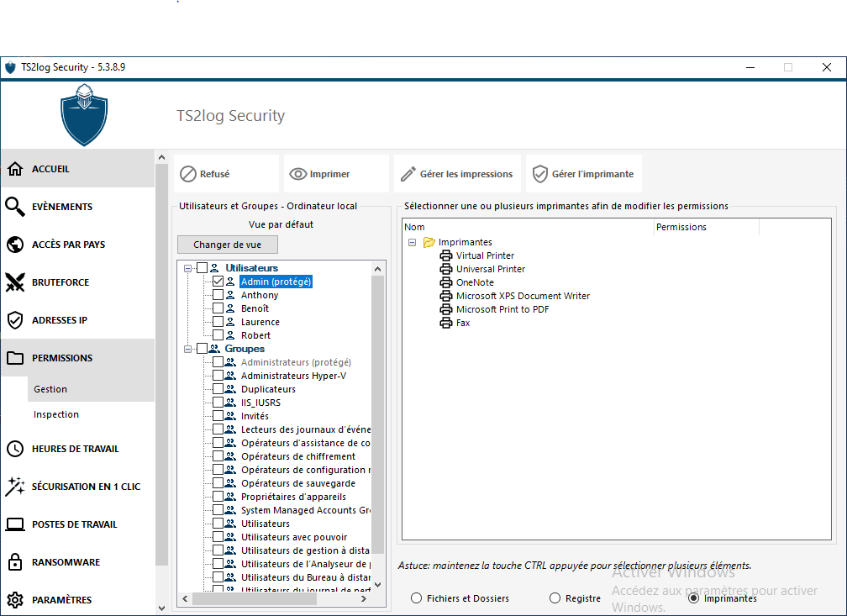Viewport: 847px width, 616px height.
Task: Click the Bruteforce crossed swords icon
Action: coord(15,282)
